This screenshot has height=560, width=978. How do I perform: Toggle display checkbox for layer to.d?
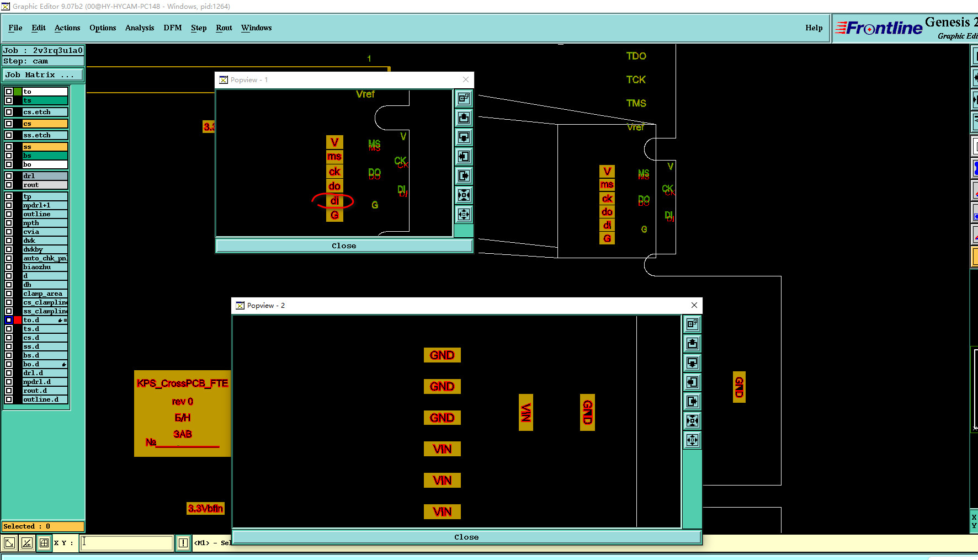(x=9, y=320)
